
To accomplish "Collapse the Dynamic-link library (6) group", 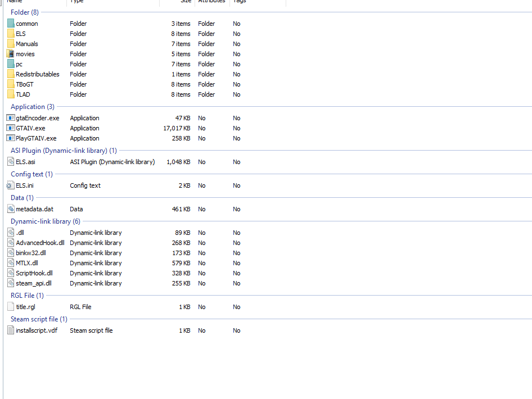I will (x=46, y=221).
